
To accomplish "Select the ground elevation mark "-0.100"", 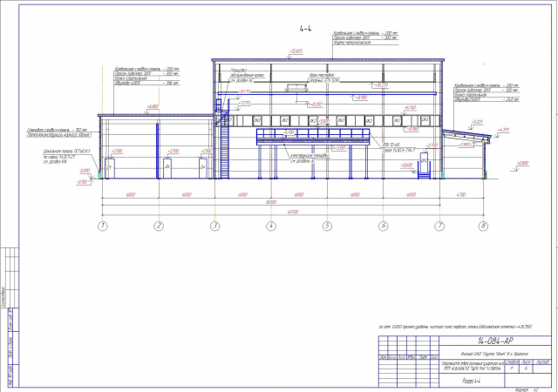I will (82, 182).
